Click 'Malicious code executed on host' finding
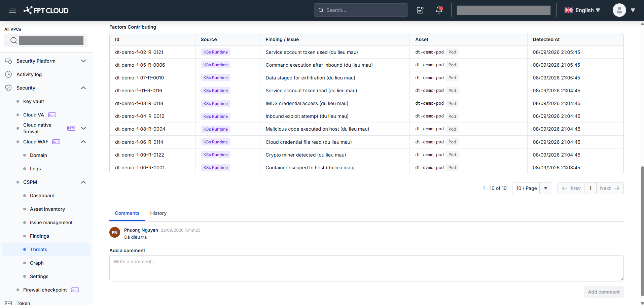Viewport: 644px width, 305px height. (317, 129)
